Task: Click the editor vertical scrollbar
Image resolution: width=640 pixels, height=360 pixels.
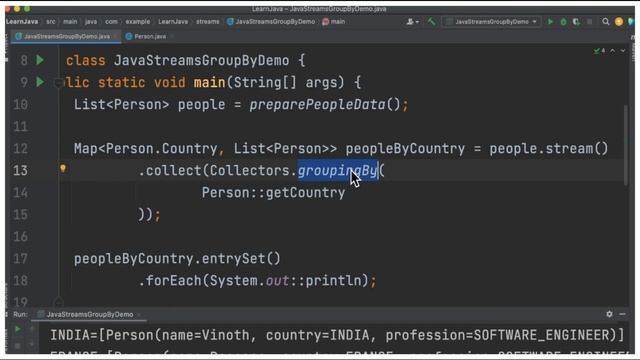Action: (626, 145)
